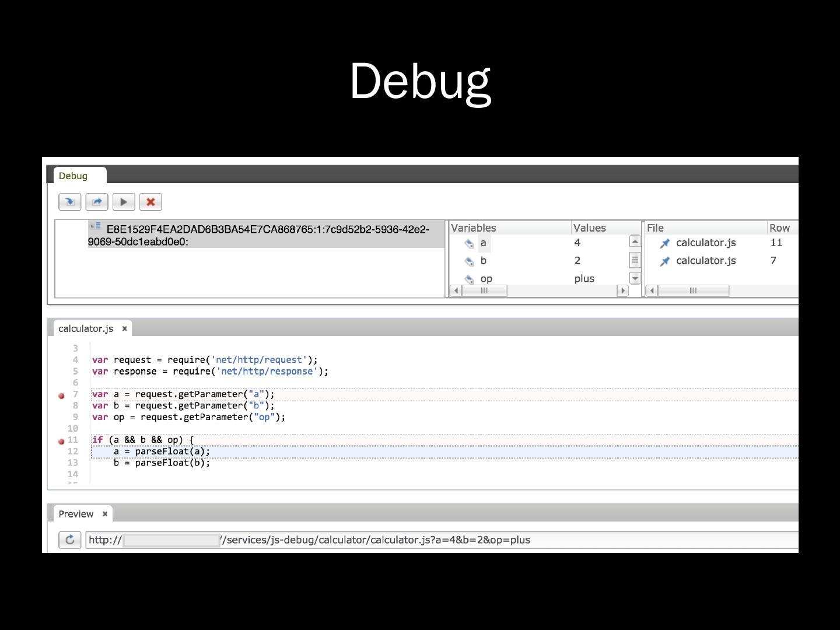Click the Variables panel vertical scrollbar thumb
Image resolution: width=840 pixels, height=630 pixels.
[635, 260]
